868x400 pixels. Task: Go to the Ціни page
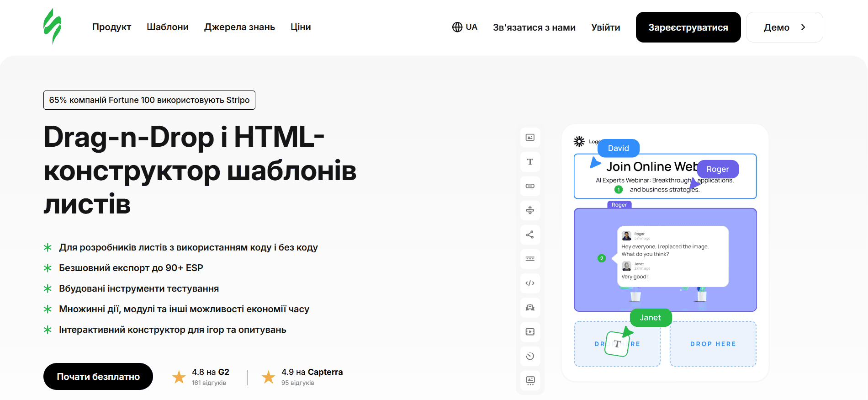[301, 27]
